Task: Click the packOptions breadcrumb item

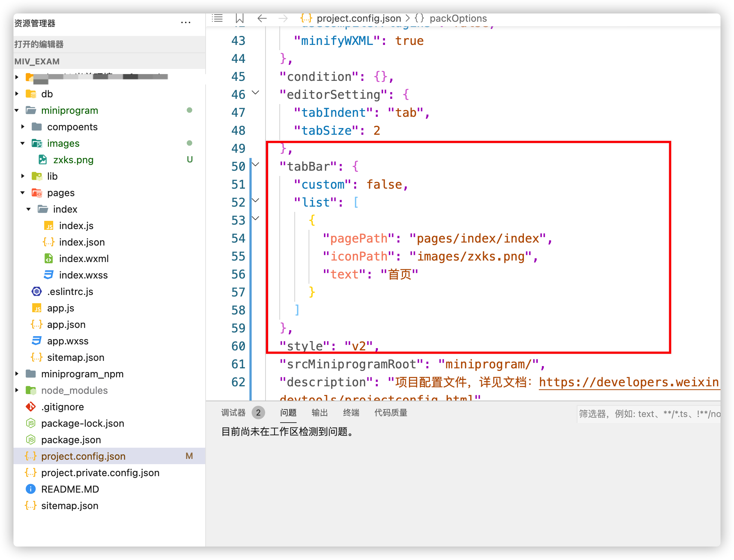Action: pyautogui.click(x=458, y=18)
